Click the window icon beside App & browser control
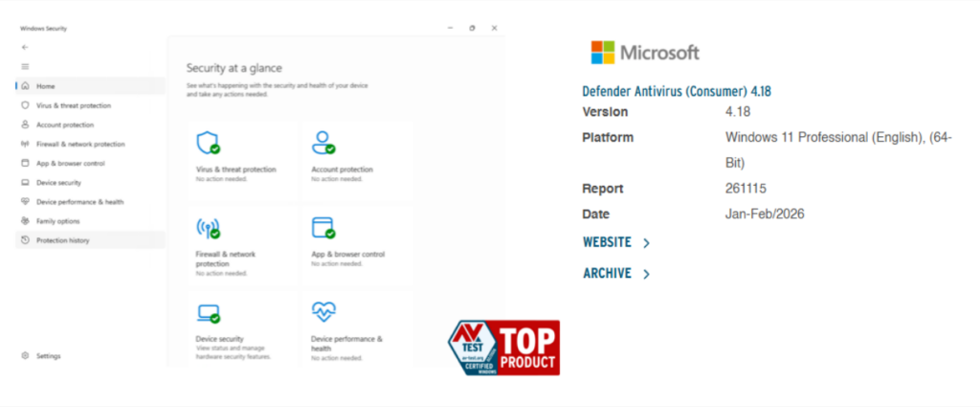 (x=25, y=163)
